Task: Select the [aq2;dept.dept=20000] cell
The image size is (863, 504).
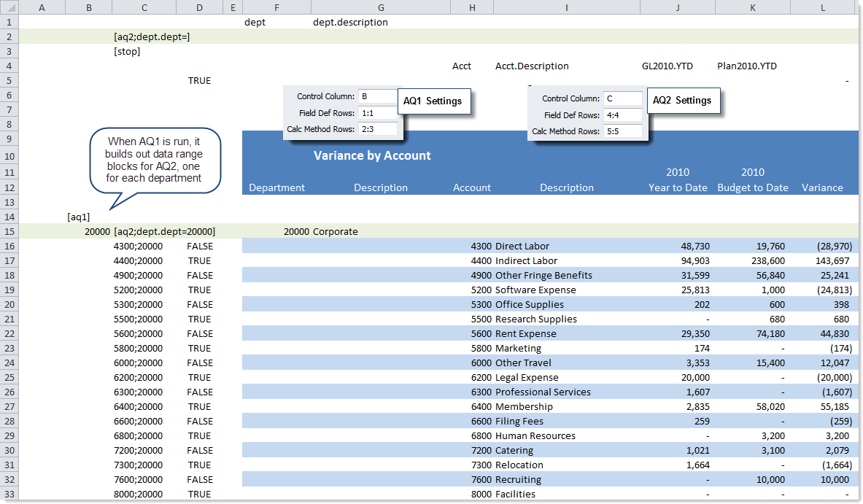Action: (x=164, y=231)
